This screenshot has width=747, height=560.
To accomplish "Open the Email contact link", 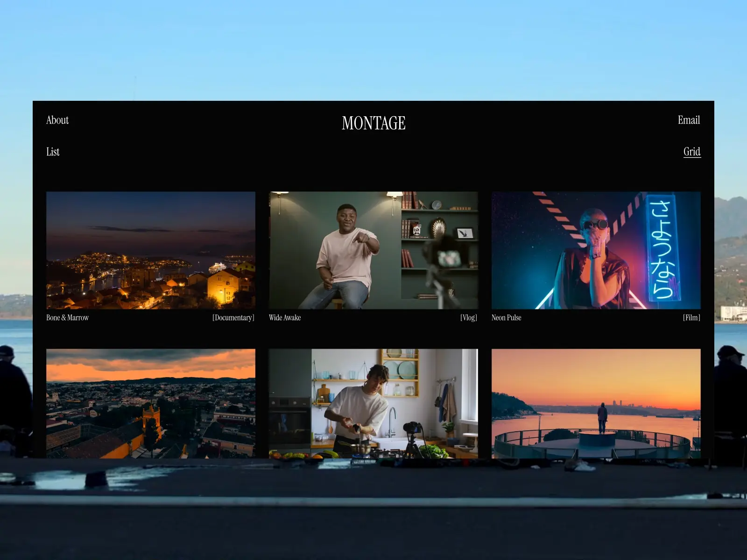I will [689, 120].
